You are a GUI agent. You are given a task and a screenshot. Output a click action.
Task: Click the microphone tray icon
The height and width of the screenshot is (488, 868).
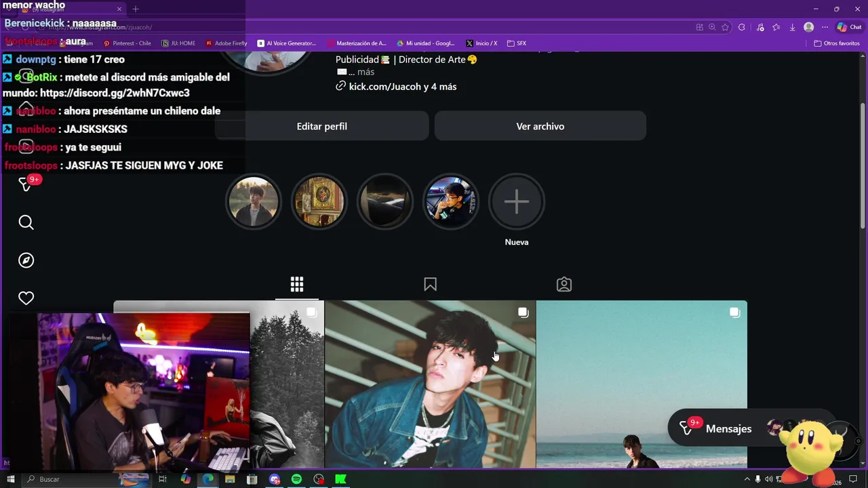click(757, 479)
